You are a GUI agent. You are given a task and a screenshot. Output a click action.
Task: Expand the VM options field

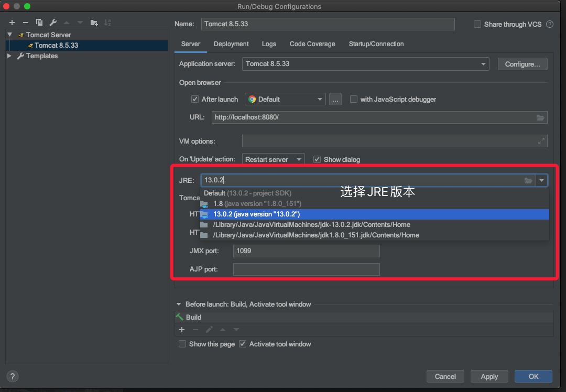(x=541, y=141)
